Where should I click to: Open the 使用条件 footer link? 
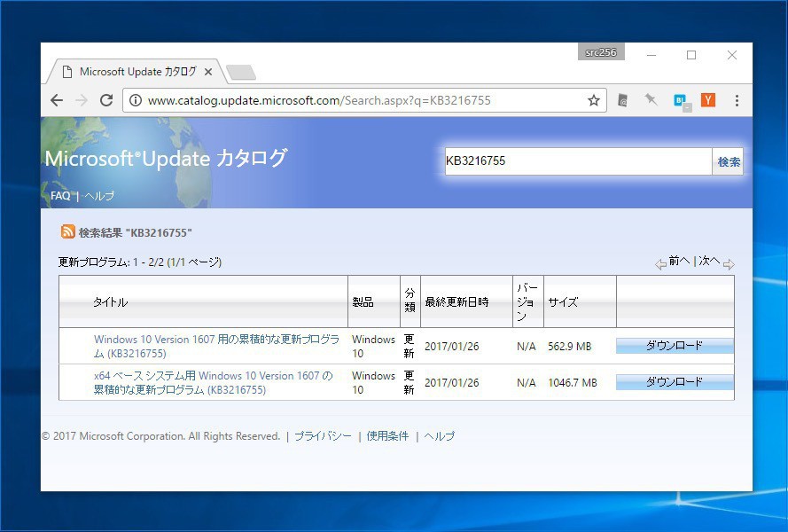(x=387, y=436)
